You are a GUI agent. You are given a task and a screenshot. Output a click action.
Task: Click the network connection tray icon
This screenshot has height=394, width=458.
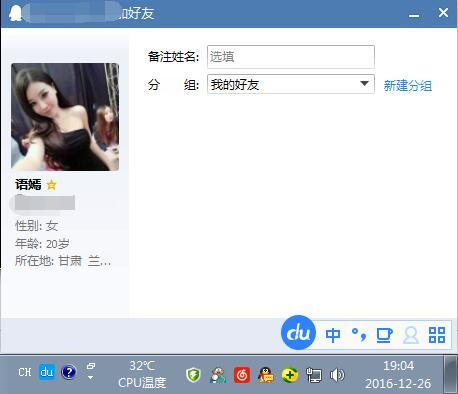(x=313, y=375)
